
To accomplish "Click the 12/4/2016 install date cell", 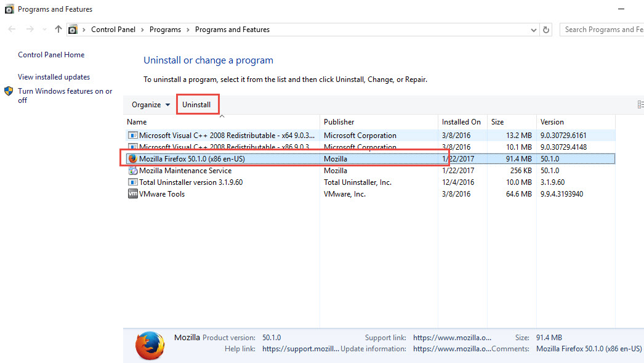I will 458,182.
